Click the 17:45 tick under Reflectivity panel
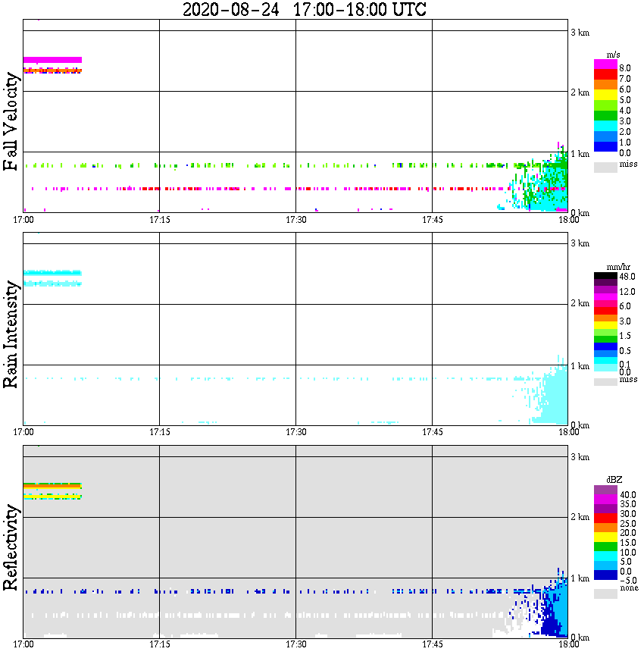 coord(432,644)
